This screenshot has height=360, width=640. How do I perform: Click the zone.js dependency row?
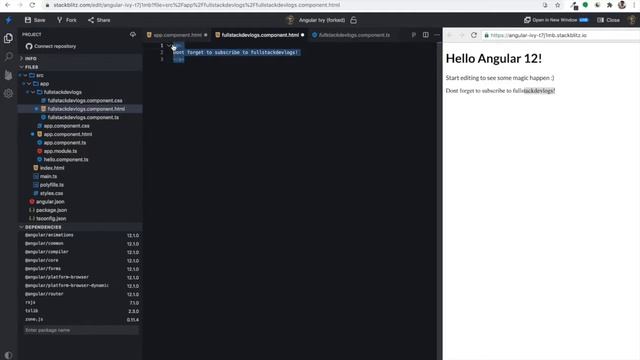tap(82, 320)
